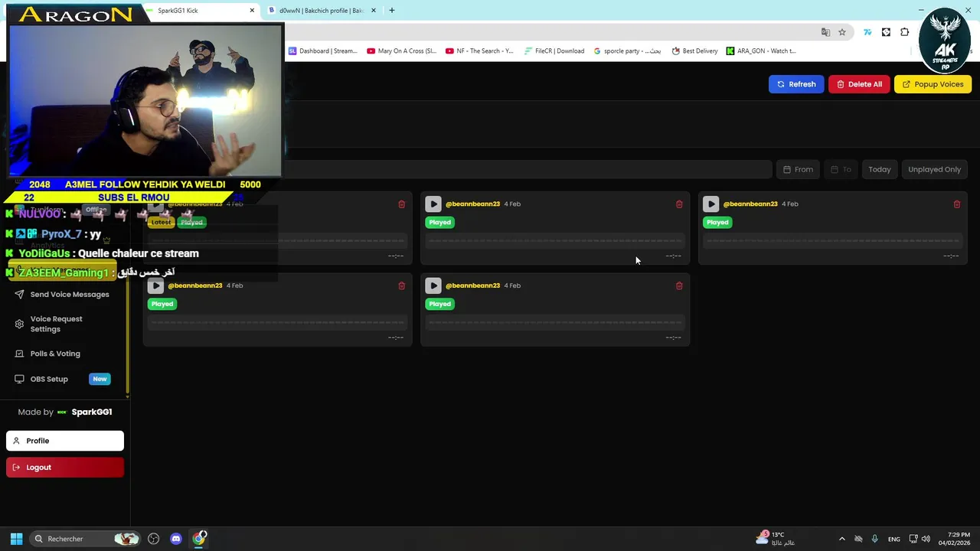Open the sporcle party bookmark
980x551 pixels.
[x=628, y=51]
